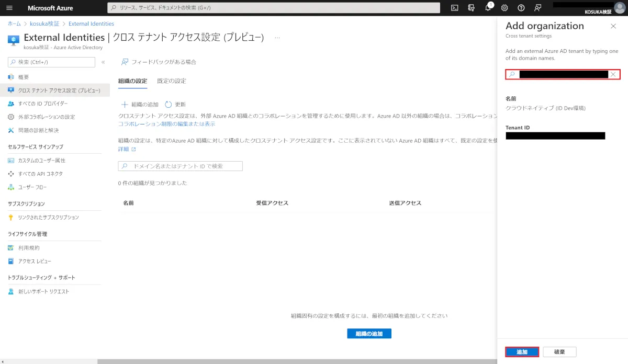
Task: Open the ellipsis menu beside page title
Action: click(277, 38)
